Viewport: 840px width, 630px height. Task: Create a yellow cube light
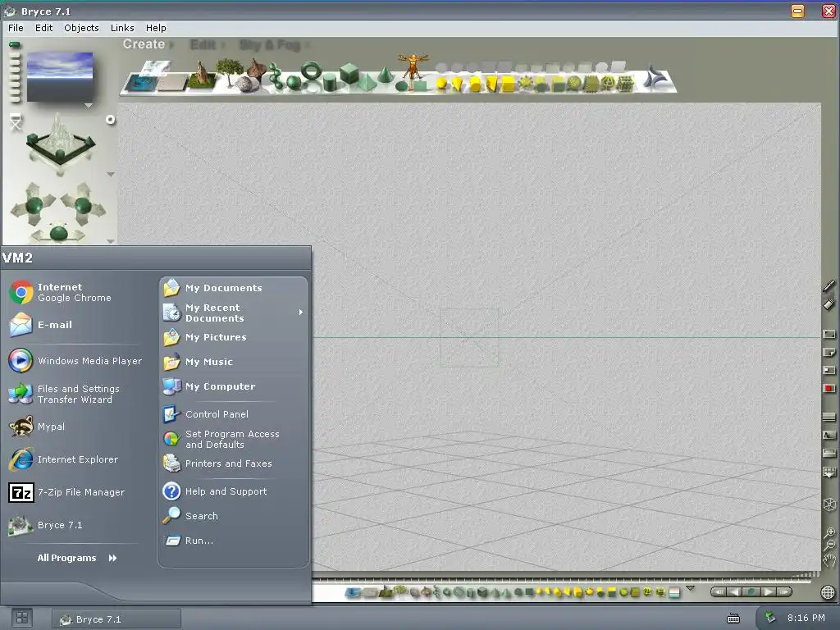pos(507,84)
